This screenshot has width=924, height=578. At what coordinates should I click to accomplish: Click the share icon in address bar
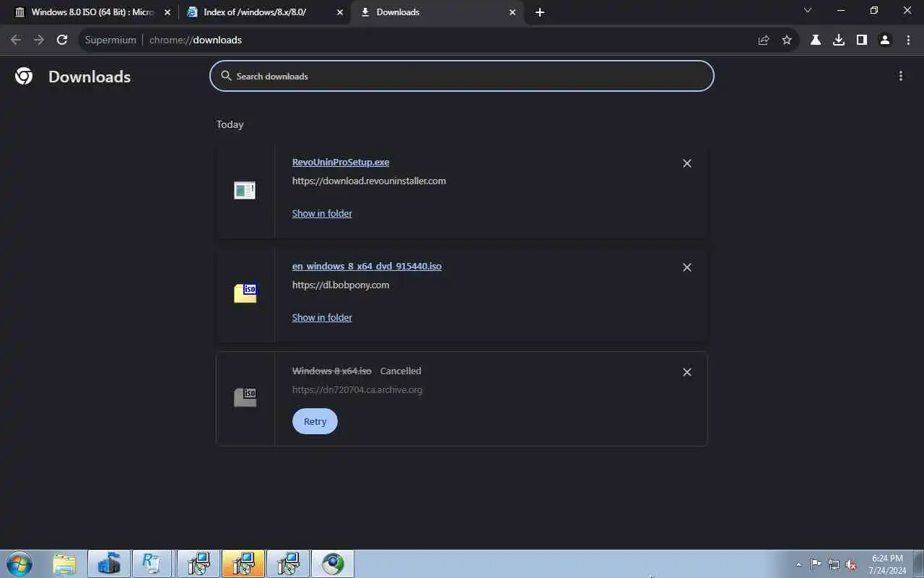(764, 40)
